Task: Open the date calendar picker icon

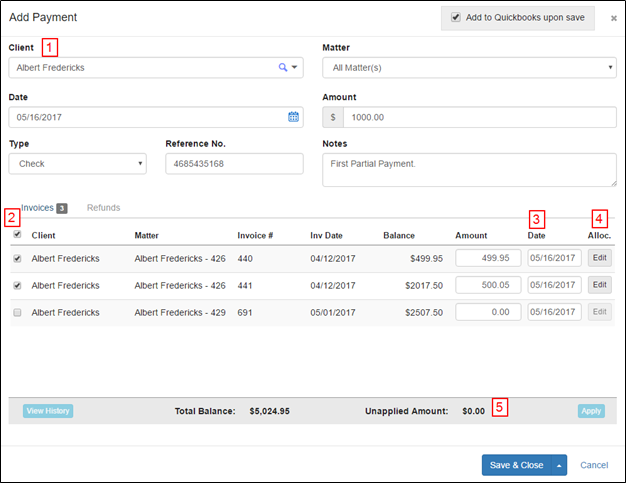Action: pos(293,117)
